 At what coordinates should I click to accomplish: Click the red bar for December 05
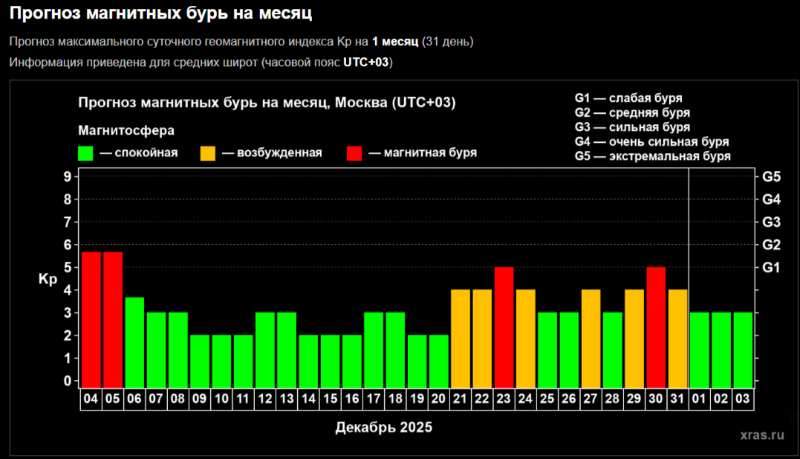click(113, 320)
